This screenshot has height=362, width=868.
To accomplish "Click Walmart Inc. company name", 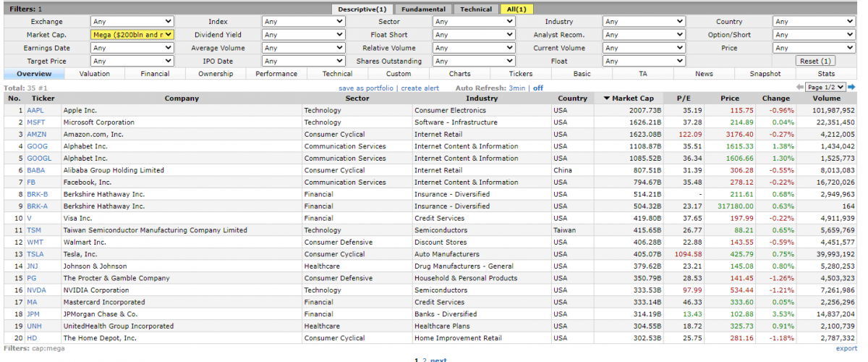I will coord(85,242).
